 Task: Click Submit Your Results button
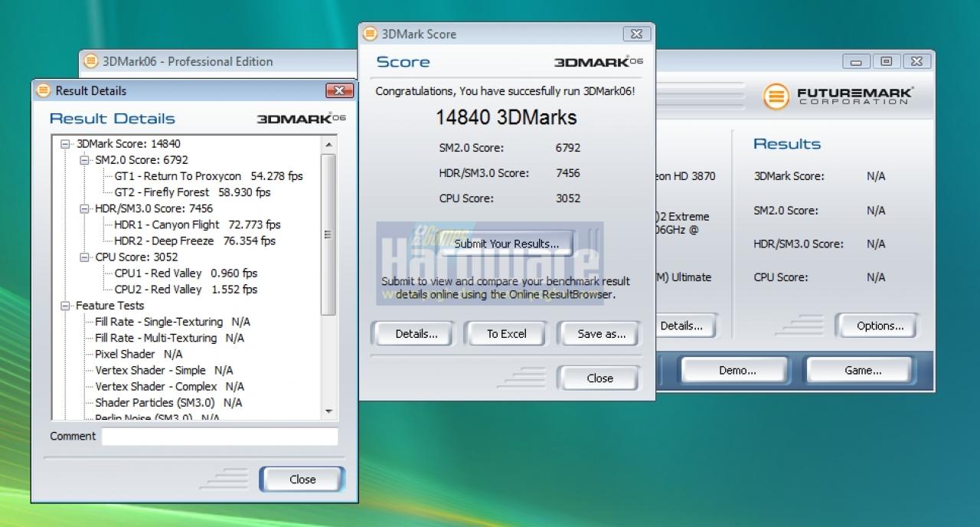[506, 244]
